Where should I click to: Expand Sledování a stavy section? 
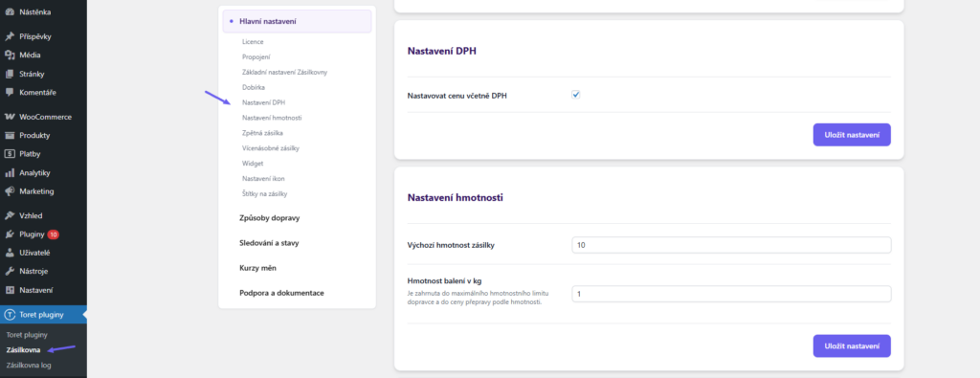tap(269, 243)
